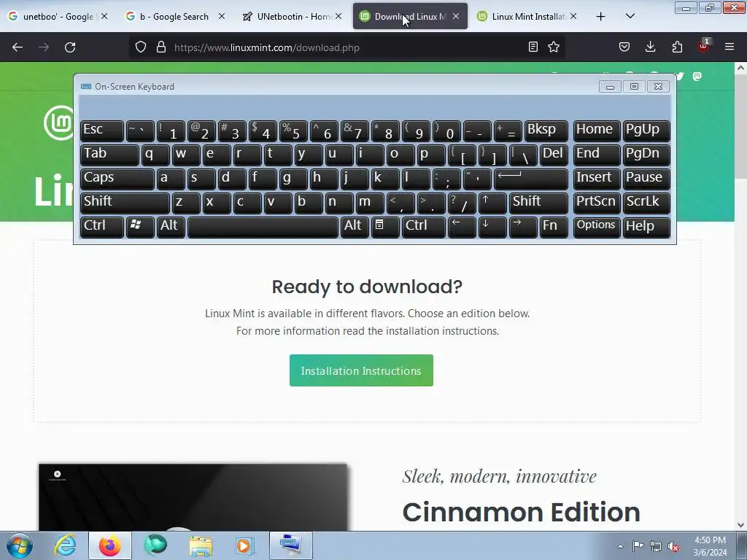Click the page vertical scrollbar thumb
This screenshot has height=560, width=747.
pos(740,126)
